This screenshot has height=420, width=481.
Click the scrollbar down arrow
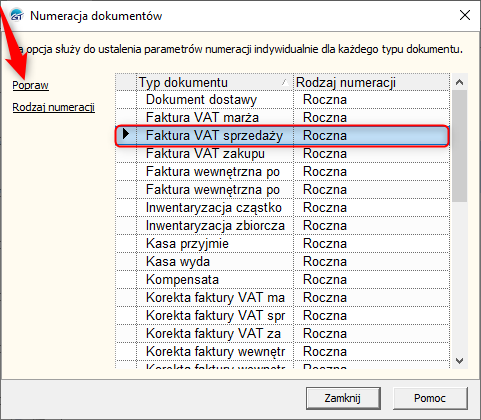[x=459, y=361]
